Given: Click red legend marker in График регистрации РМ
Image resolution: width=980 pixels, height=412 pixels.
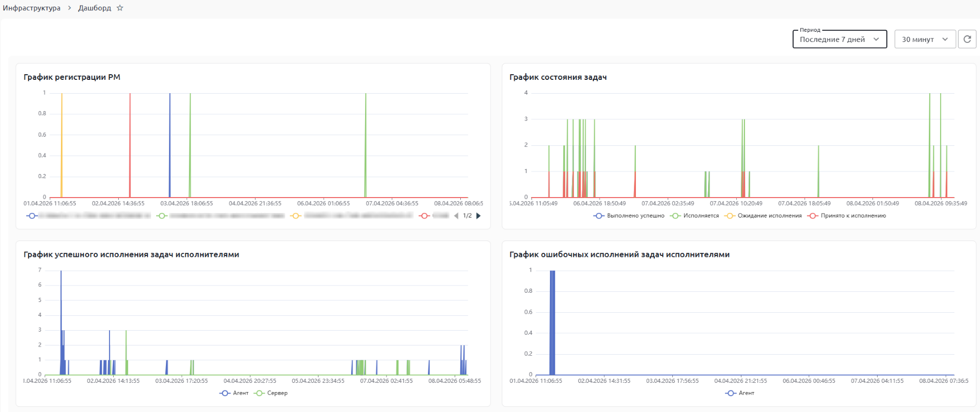Looking at the screenshot, I should click(424, 216).
